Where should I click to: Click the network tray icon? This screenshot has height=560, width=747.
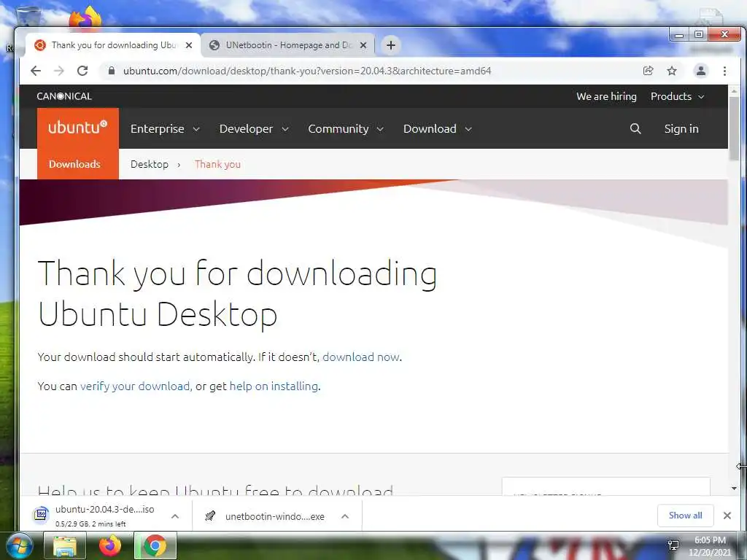coord(673,545)
